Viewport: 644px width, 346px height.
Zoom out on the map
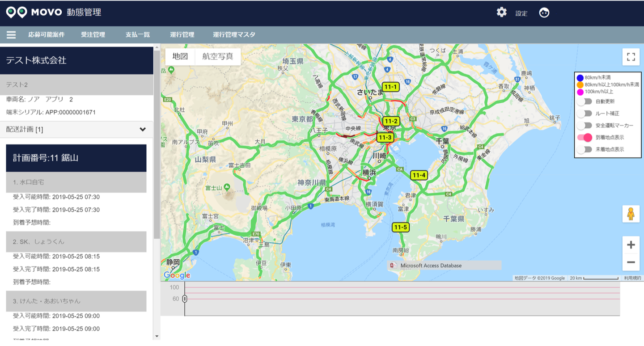(631, 262)
